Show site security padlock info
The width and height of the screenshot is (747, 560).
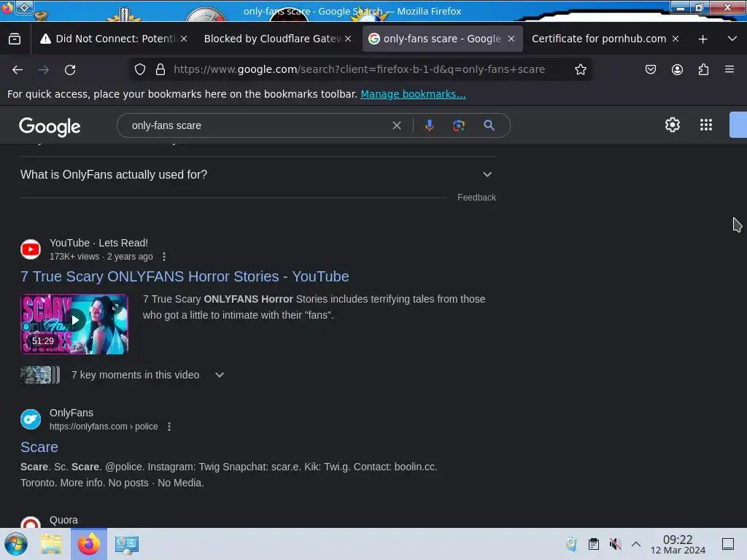[x=160, y=69]
